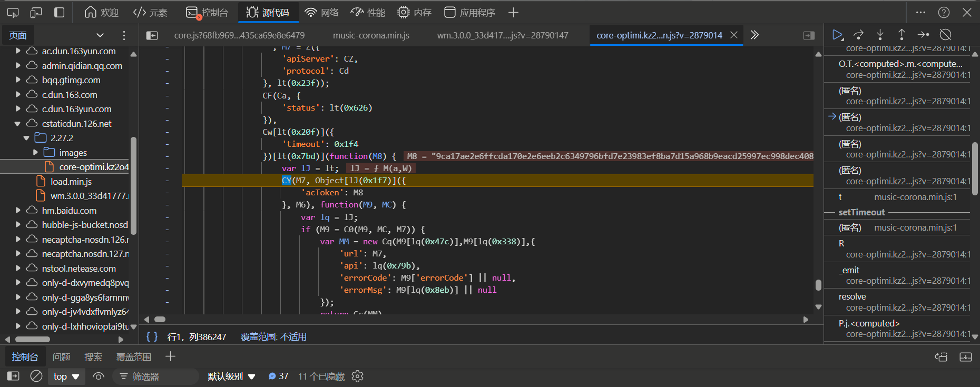Open the music-corona.min.js file tab
Viewport: 980px width, 387px height.
tap(371, 35)
